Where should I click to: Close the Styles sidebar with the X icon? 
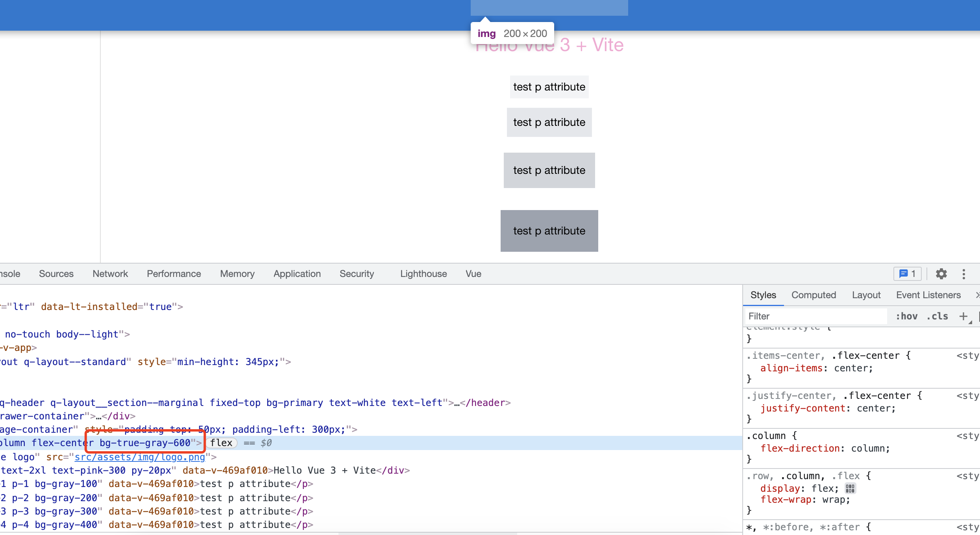[977, 295]
